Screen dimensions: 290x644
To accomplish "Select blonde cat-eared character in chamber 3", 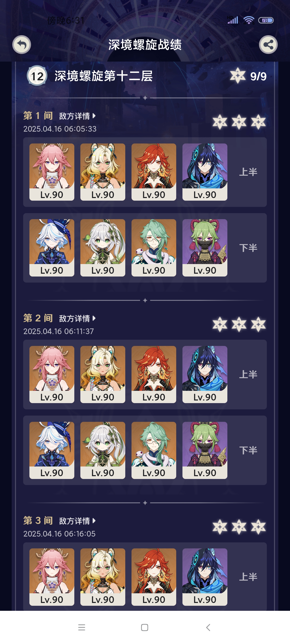I will (103, 577).
